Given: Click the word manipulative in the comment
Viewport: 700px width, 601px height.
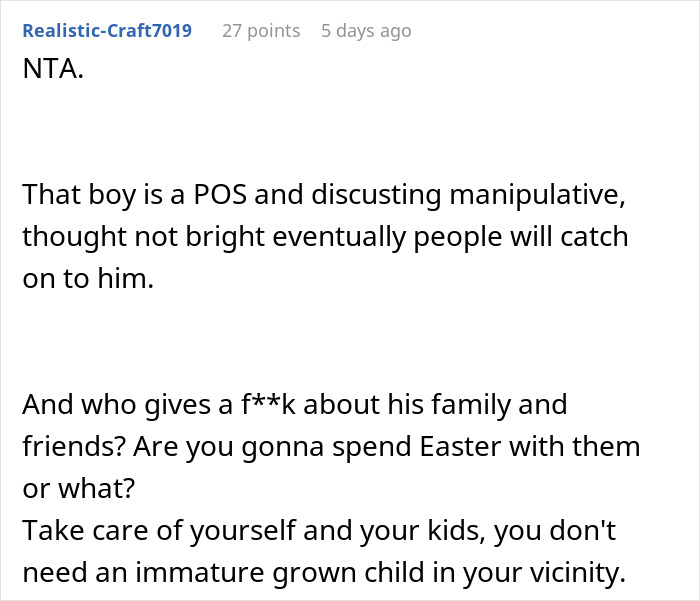Looking at the screenshot, I should [x=537, y=195].
